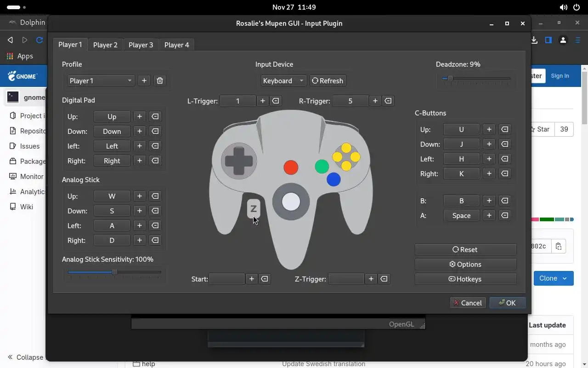Open the Hotkeys settings
The image size is (588, 368).
point(465,279)
